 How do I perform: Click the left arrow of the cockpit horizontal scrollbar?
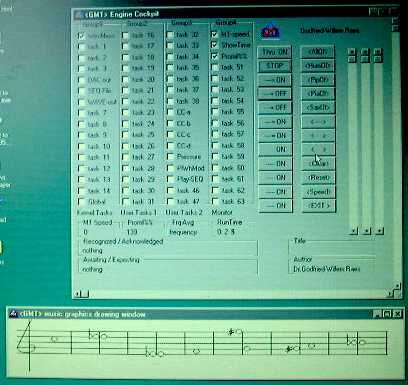(x=77, y=294)
